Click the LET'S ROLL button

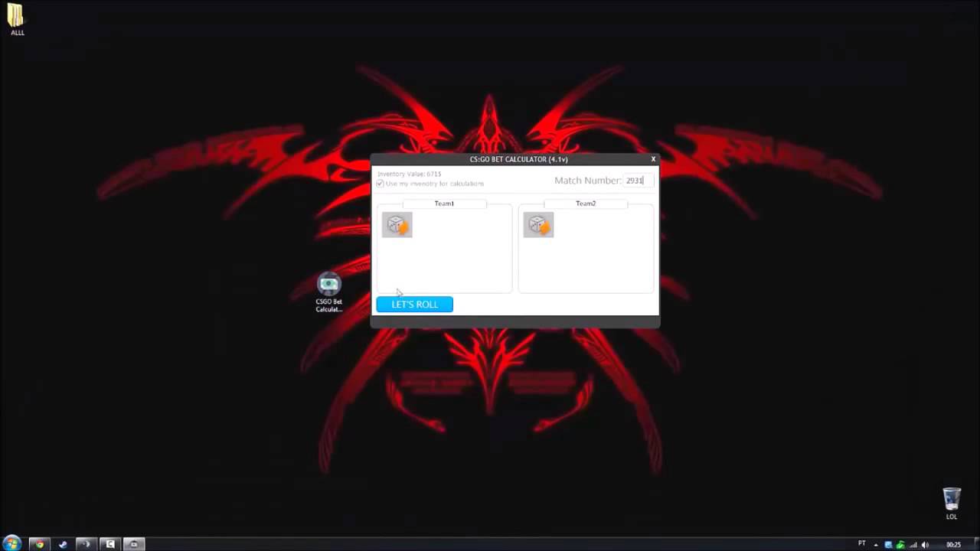click(x=414, y=305)
